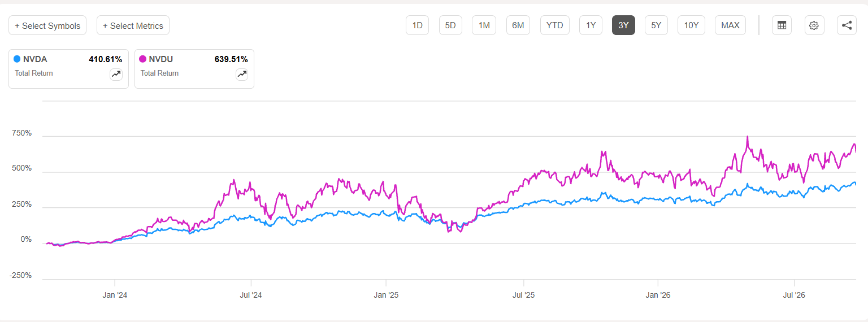Click the blue NVDA color dot

(x=17, y=59)
